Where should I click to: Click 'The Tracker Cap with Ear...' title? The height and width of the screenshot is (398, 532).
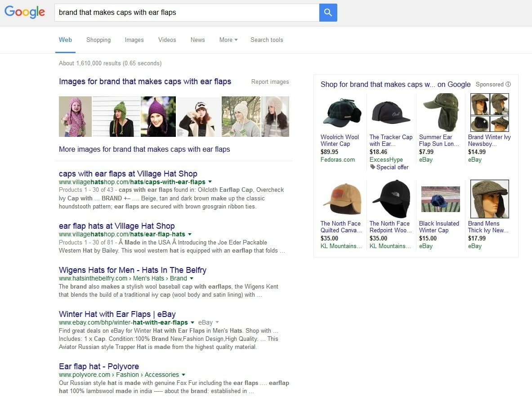pos(391,140)
